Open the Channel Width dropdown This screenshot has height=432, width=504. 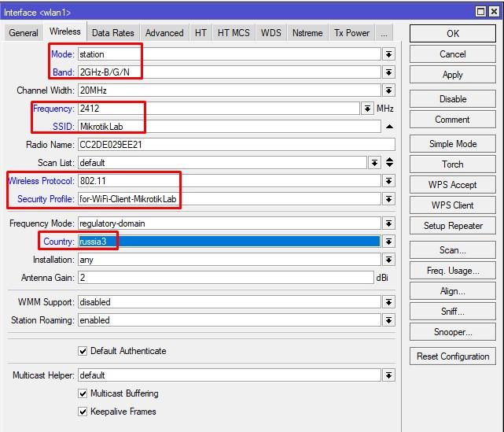388,90
